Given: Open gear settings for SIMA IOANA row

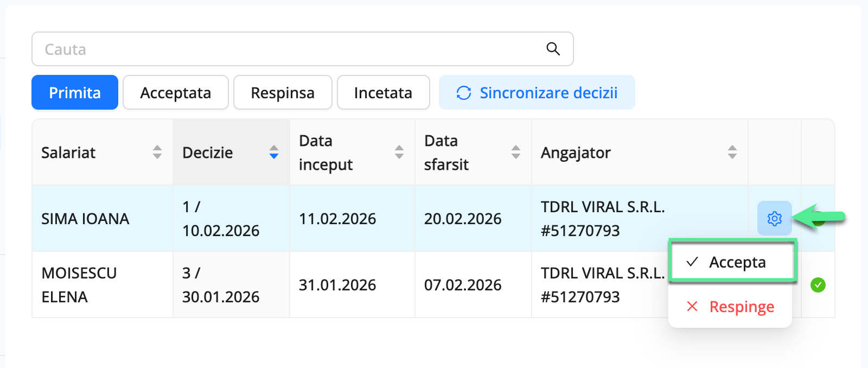Looking at the screenshot, I should click(774, 218).
